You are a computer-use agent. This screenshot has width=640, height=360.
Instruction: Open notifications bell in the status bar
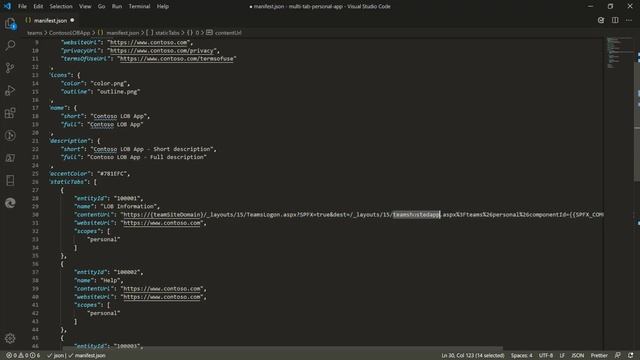631,356
